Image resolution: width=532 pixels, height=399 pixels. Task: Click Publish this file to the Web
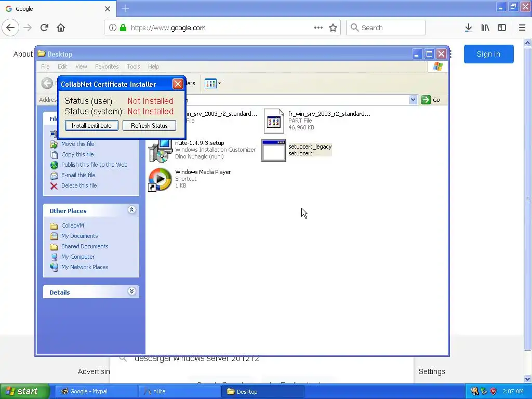point(95,165)
